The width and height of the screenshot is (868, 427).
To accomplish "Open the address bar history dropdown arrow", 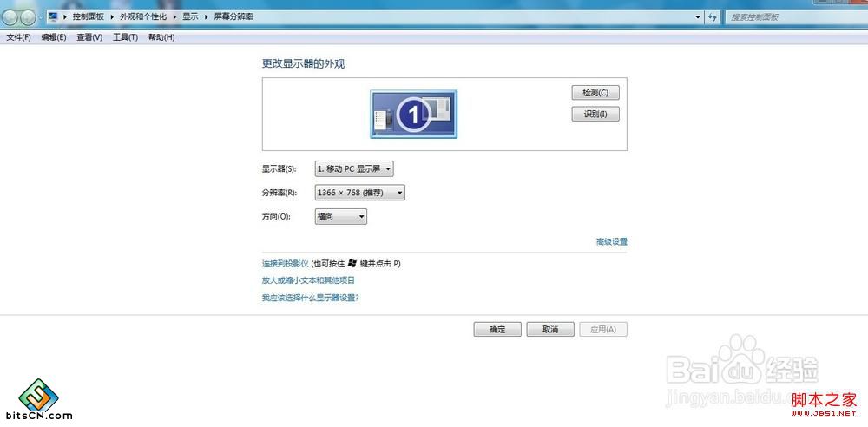I will point(698,17).
